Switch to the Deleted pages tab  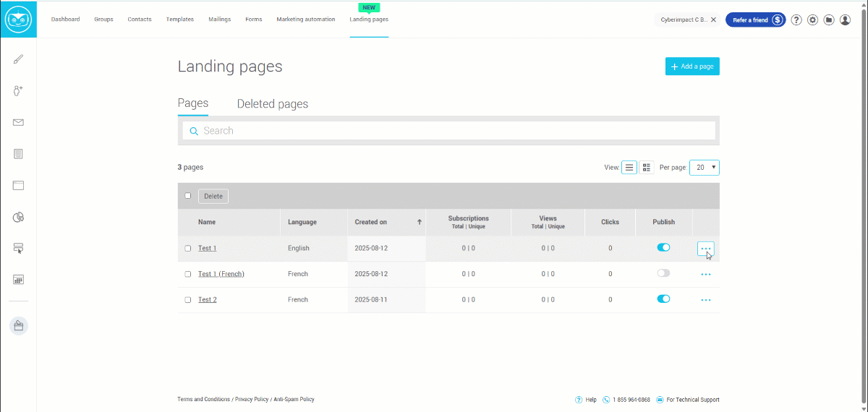tap(272, 104)
